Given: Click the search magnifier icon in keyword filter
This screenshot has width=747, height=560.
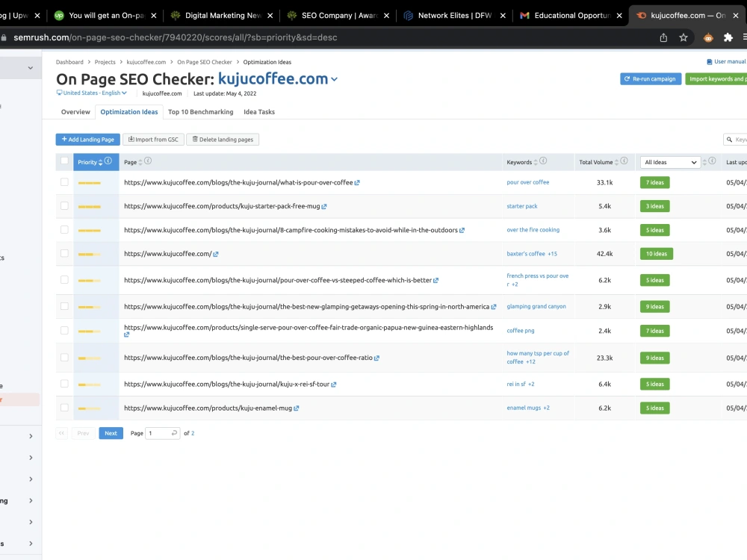Looking at the screenshot, I should coord(729,140).
